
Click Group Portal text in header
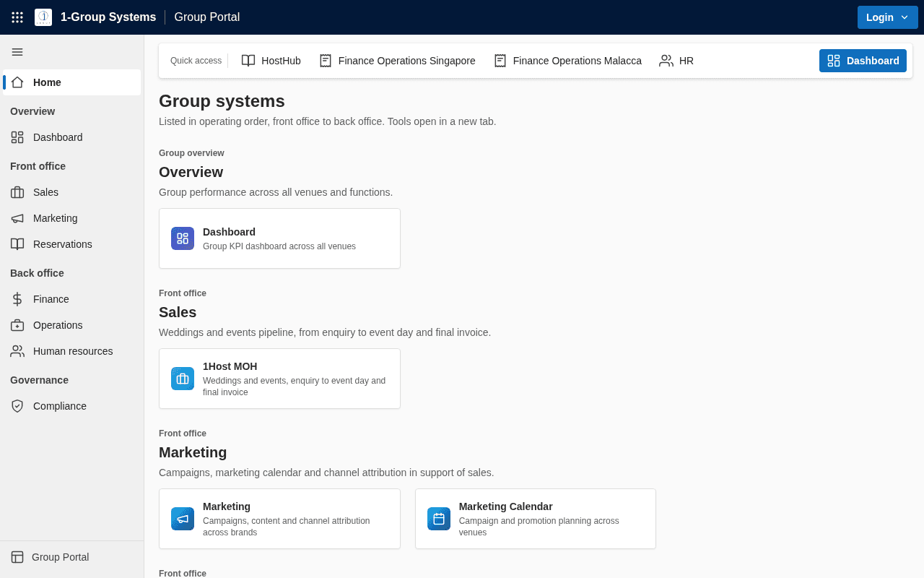[207, 17]
